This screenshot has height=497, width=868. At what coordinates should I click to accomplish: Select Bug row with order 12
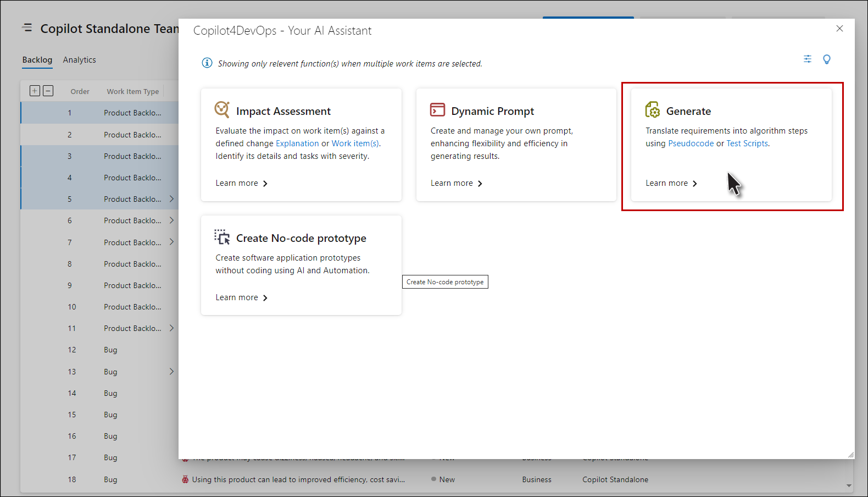click(99, 350)
